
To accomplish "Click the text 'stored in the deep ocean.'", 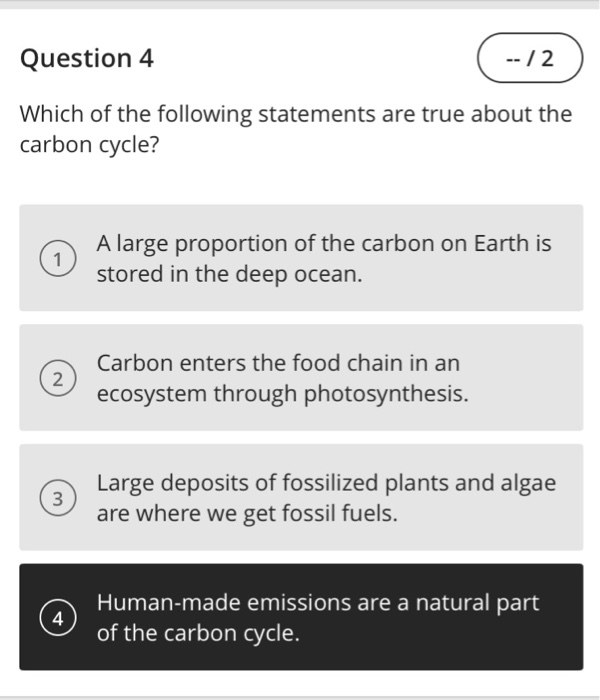I will [229, 274].
